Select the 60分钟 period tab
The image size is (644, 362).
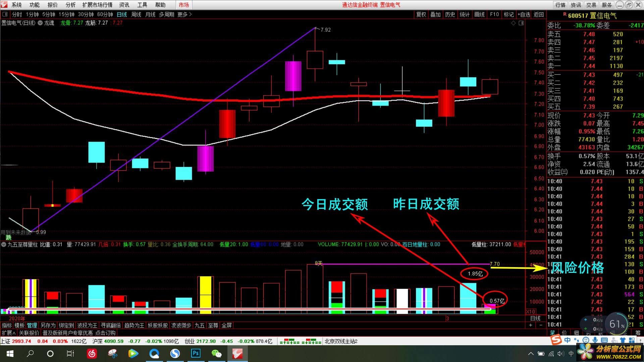click(105, 14)
